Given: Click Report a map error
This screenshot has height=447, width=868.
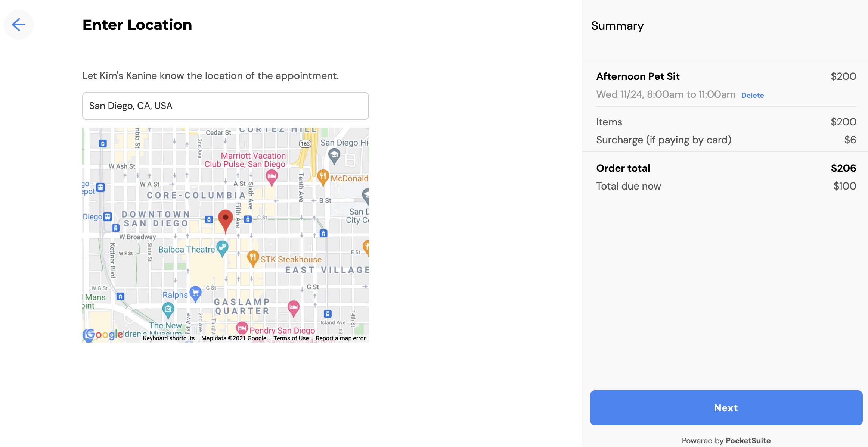Looking at the screenshot, I should pos(340,338).
